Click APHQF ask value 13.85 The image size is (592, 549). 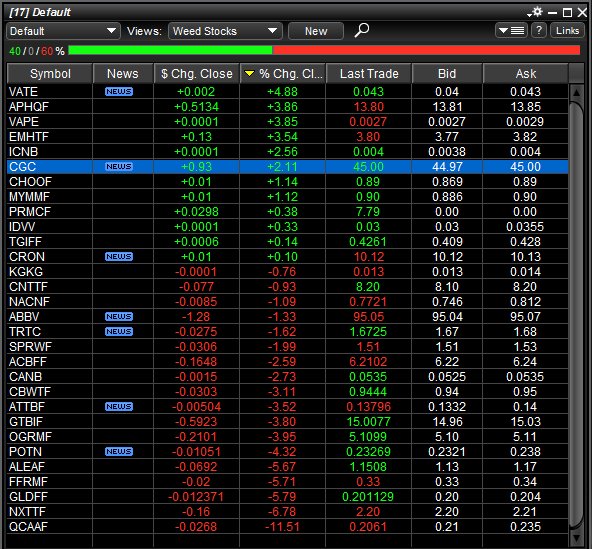pos(526,106)
